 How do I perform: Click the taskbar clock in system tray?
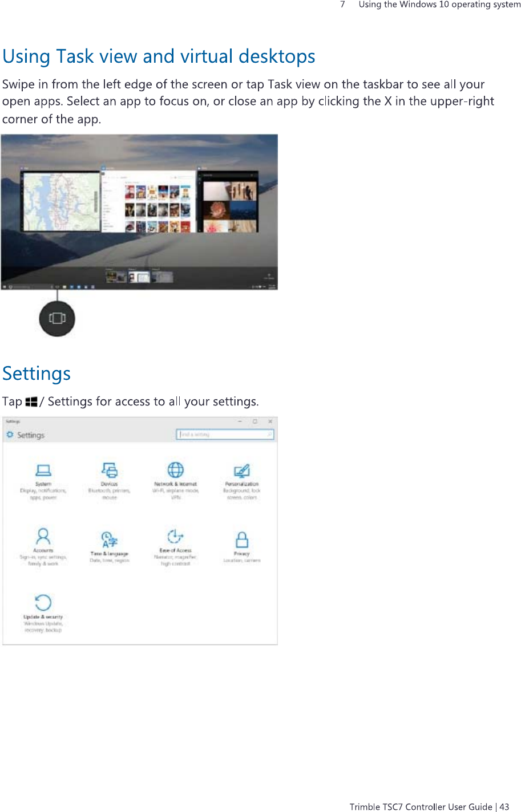pyautogui.click(x=272, y=287)
